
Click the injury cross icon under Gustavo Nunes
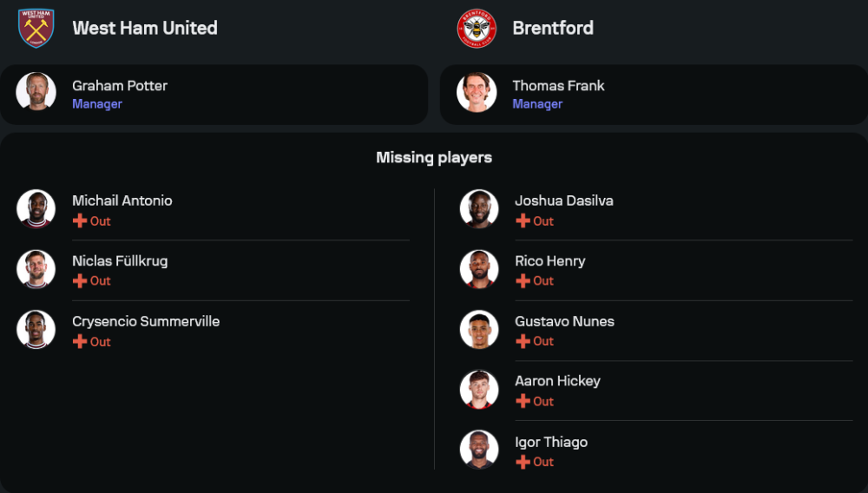(x=523, y=341)
